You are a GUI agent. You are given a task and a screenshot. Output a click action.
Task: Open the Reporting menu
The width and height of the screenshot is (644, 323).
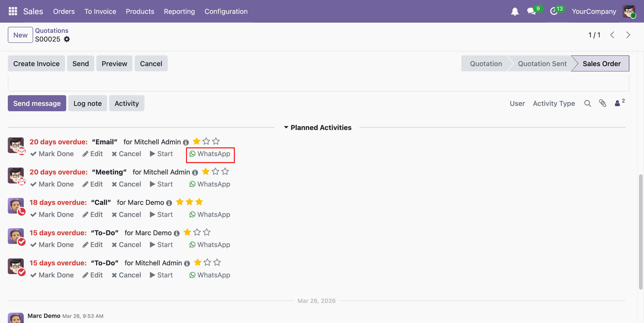coord(179,11)
